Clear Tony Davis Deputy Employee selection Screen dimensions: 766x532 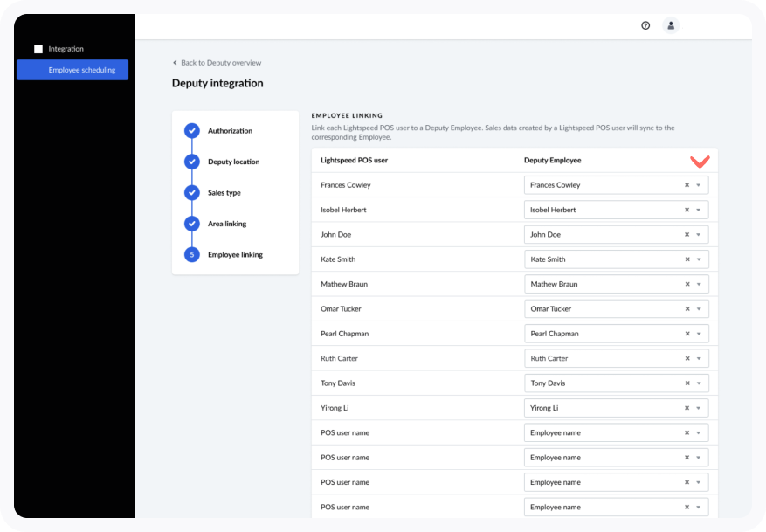point(687,383)
